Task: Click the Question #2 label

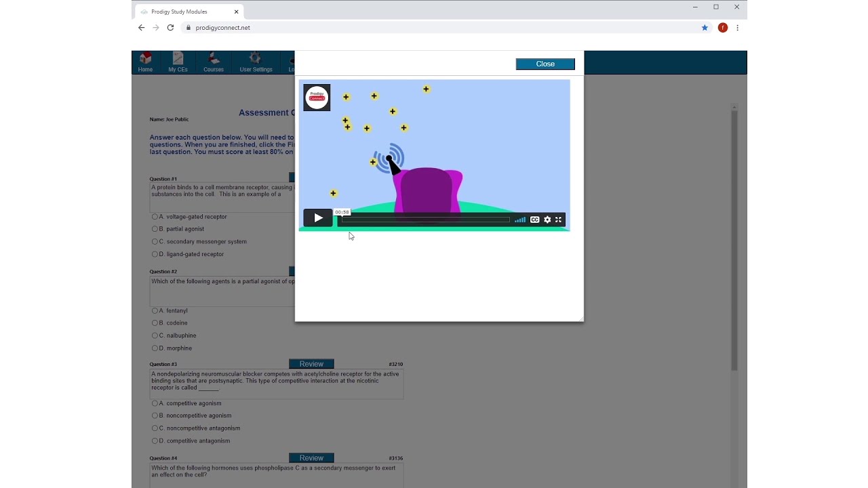Action: pyautogui.click(x=163, y=272)
